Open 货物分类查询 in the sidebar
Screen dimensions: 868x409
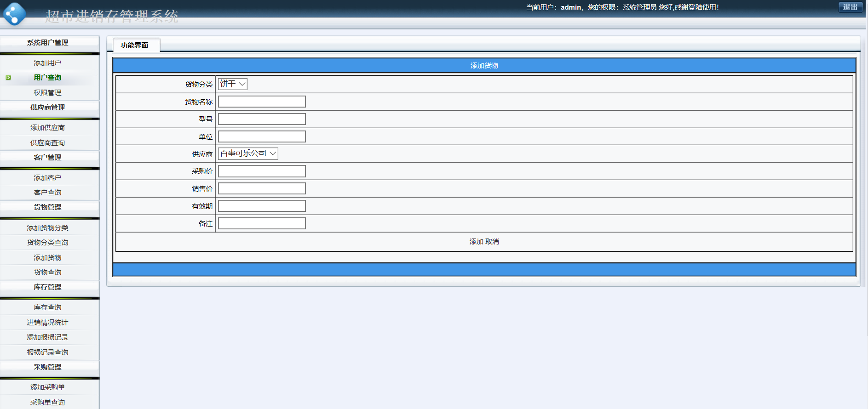(x=47, y=243)
